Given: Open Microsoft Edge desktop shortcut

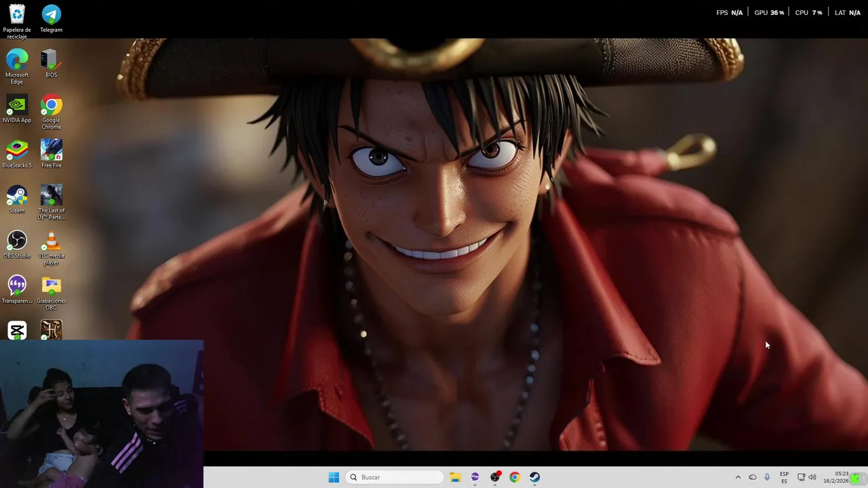Looking at the screenshot, I should (17, 66).
